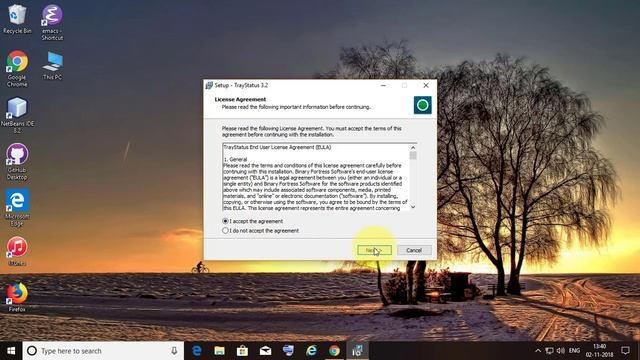Image resolution: width=640 pixels, height=360 pixels.
Task: Click the TrayStatus green circle logo
Action: (x=422, y=105)
